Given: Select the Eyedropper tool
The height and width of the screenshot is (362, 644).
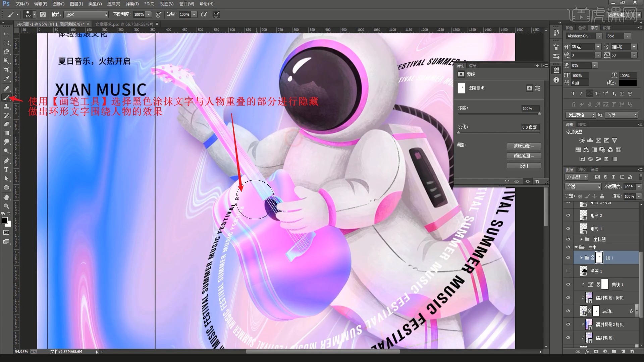Looking at the screenshot, I should point(6,79).
